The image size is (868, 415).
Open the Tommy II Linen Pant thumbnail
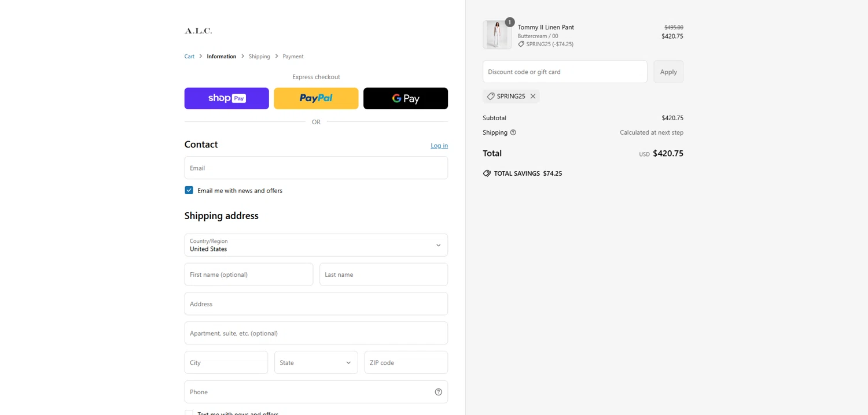(497, 35)
